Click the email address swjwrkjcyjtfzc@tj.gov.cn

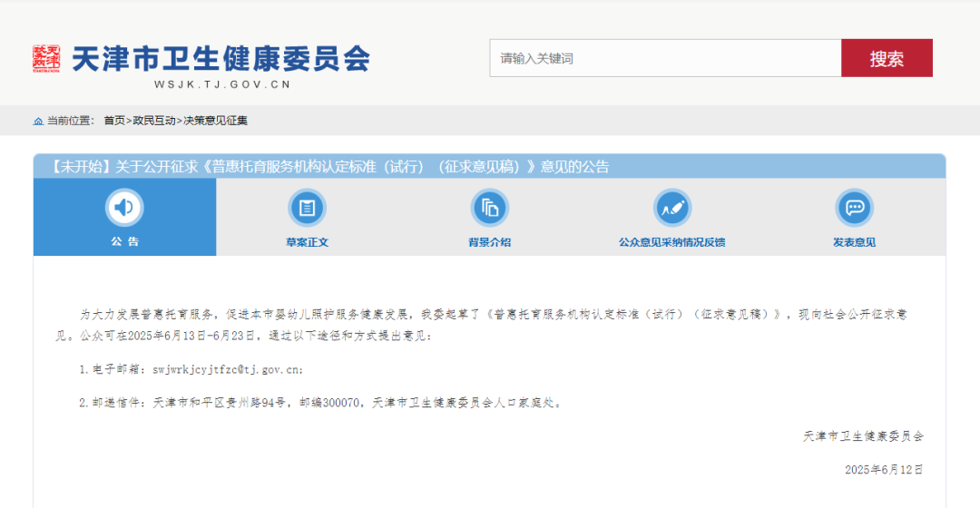tap(226, 369)
